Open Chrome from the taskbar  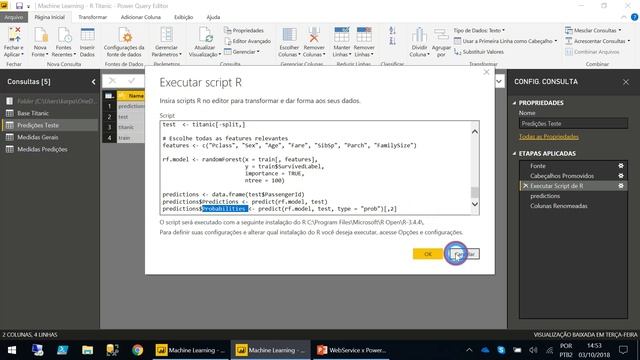coord(138,350)
